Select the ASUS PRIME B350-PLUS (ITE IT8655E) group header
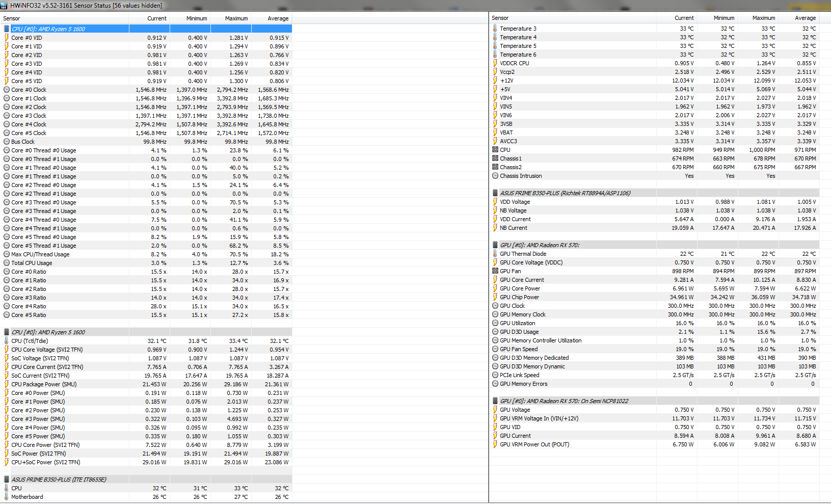 147,480
